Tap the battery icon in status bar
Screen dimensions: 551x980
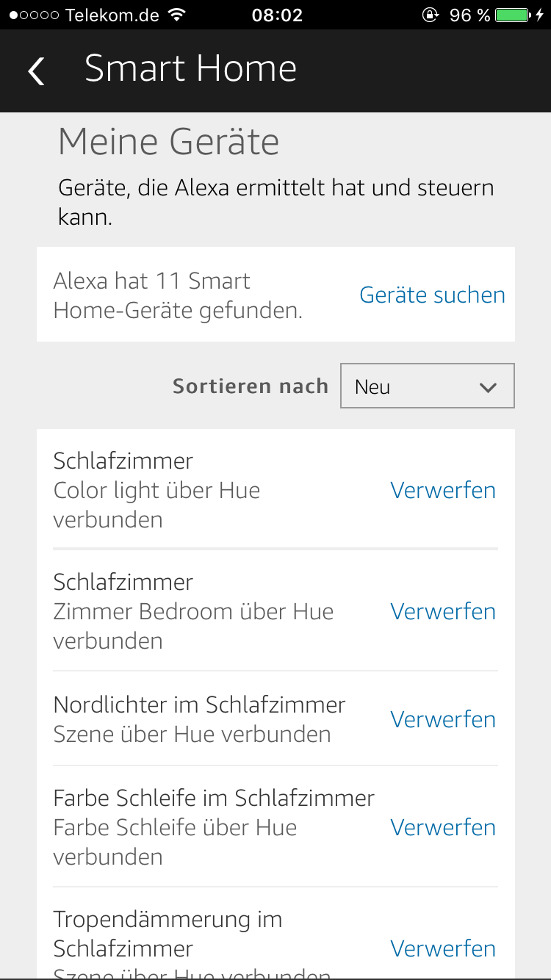[x=513, y=15]
